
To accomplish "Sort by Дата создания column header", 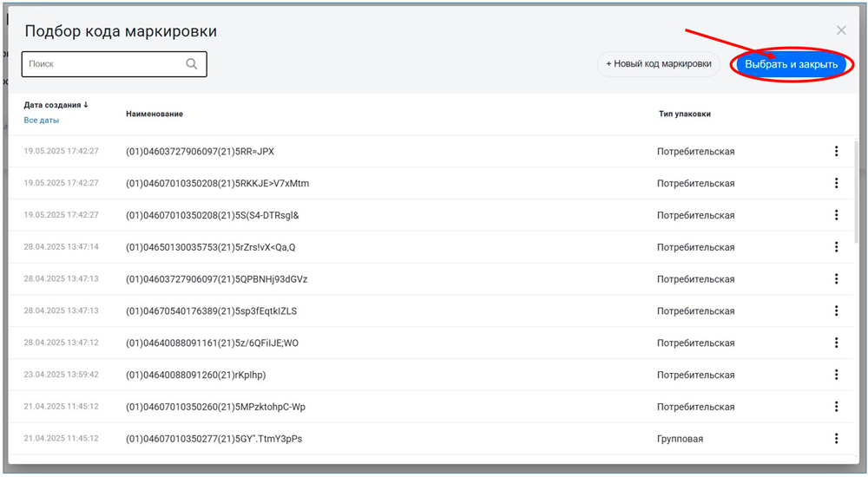I will (56, 105).
